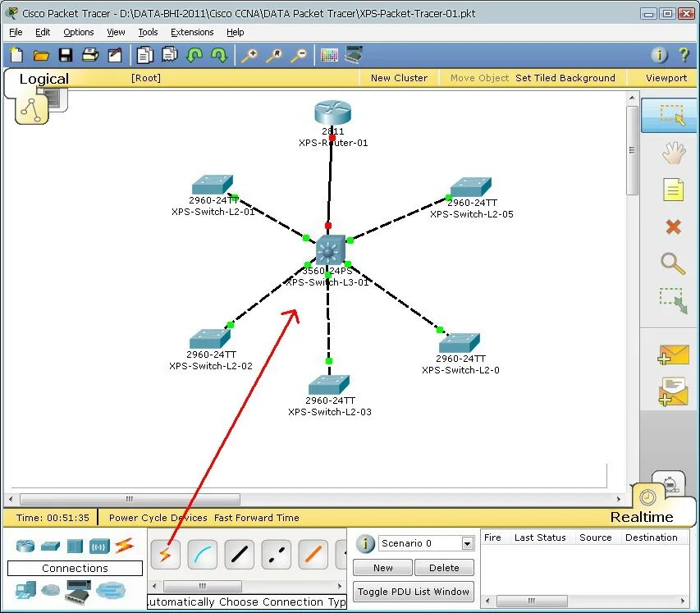Viewport: 700px width, 613px height.
Task: Print with the printer toolbar icon
Action: [90, 55]
